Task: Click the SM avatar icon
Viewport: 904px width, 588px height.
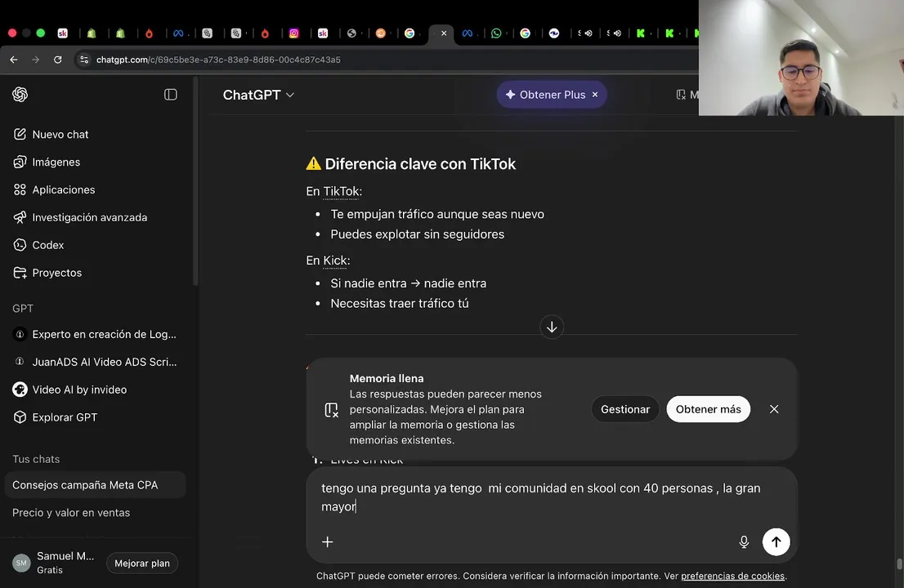Action: coord(21,563)
